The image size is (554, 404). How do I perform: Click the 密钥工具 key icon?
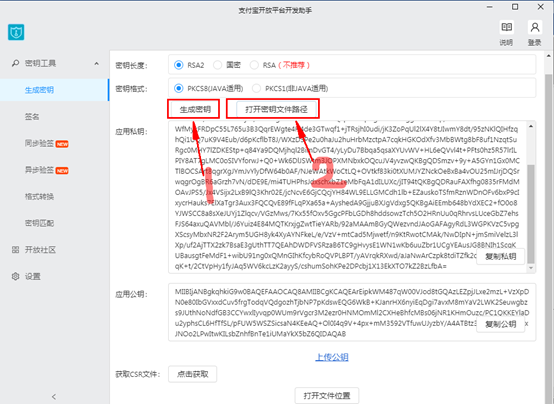tap(15, 63)
